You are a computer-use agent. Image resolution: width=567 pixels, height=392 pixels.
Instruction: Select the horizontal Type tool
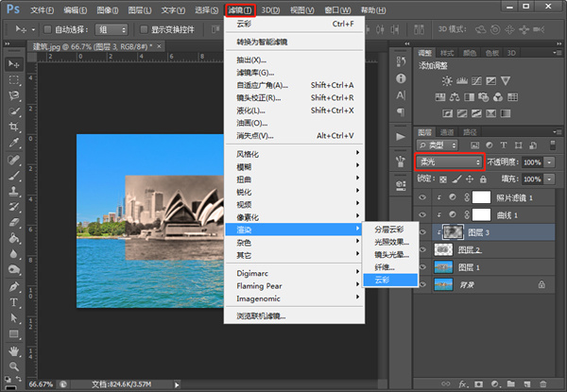point(14,302)
